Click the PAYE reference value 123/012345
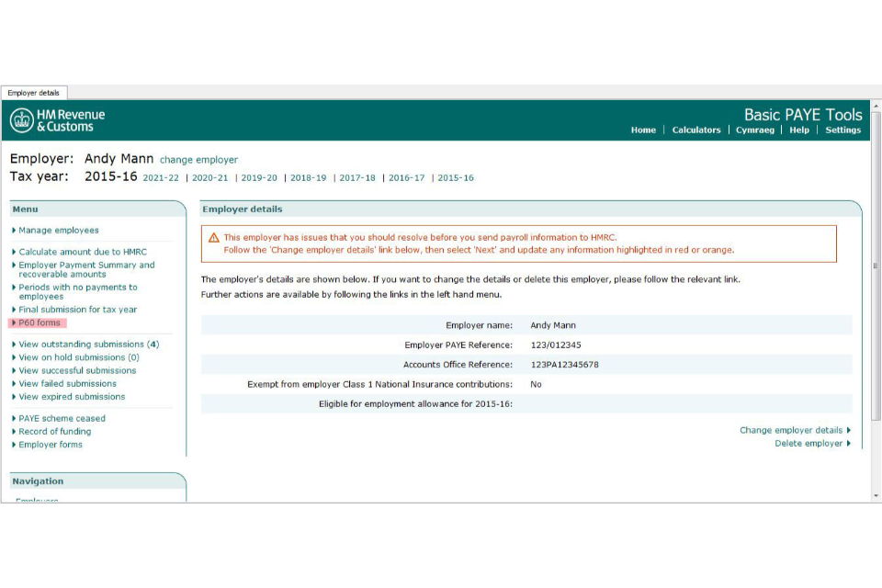Image resolution: width=882 pixels, height=588 pixels. click(x=556, y=345)
